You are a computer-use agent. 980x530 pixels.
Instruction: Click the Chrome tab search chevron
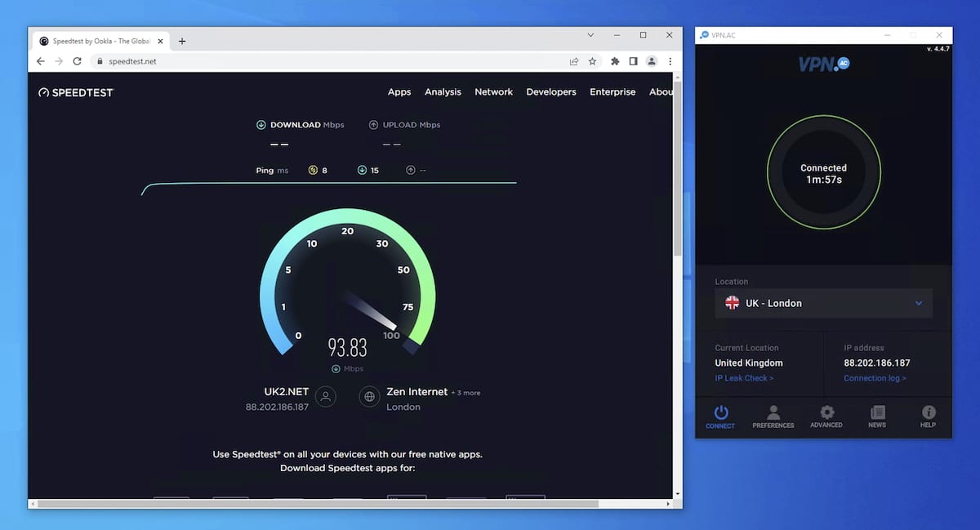point(591,35)
